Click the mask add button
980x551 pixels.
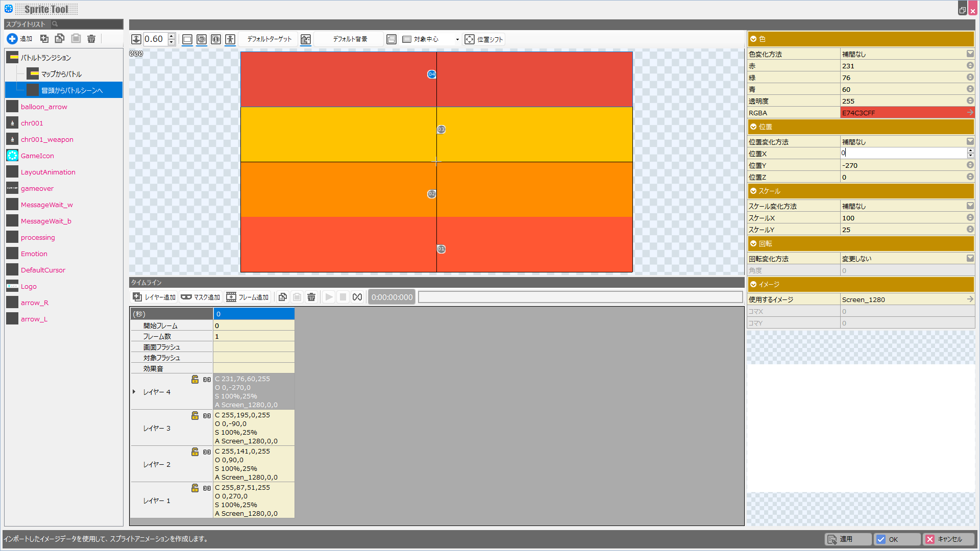(201, 297)
